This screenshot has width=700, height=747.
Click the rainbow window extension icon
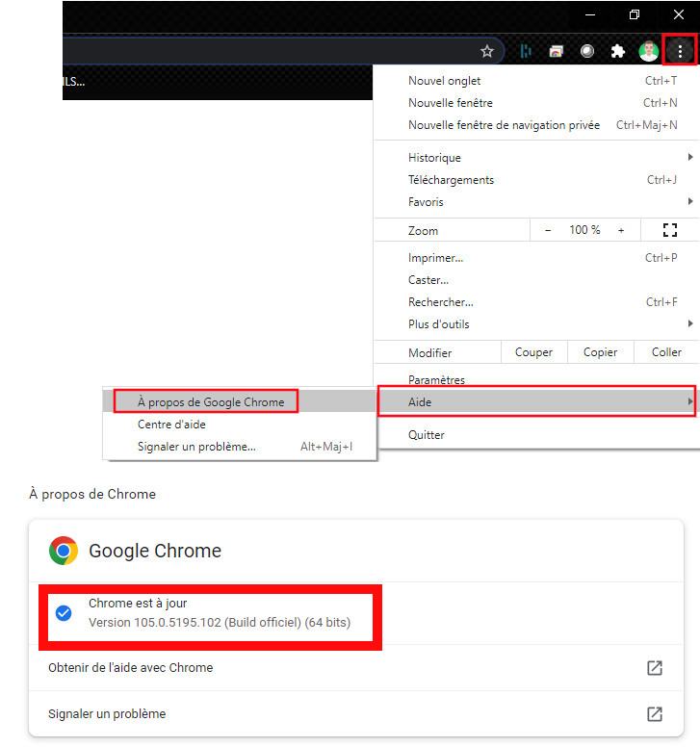(x=557, y=51)
